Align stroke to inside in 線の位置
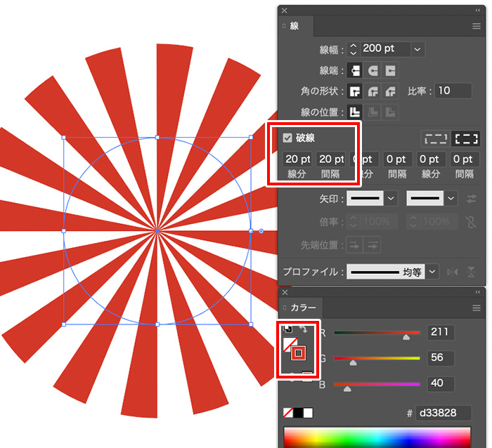Image resolution: width=492 pixels, height=448 pixels. pos(373,112)
